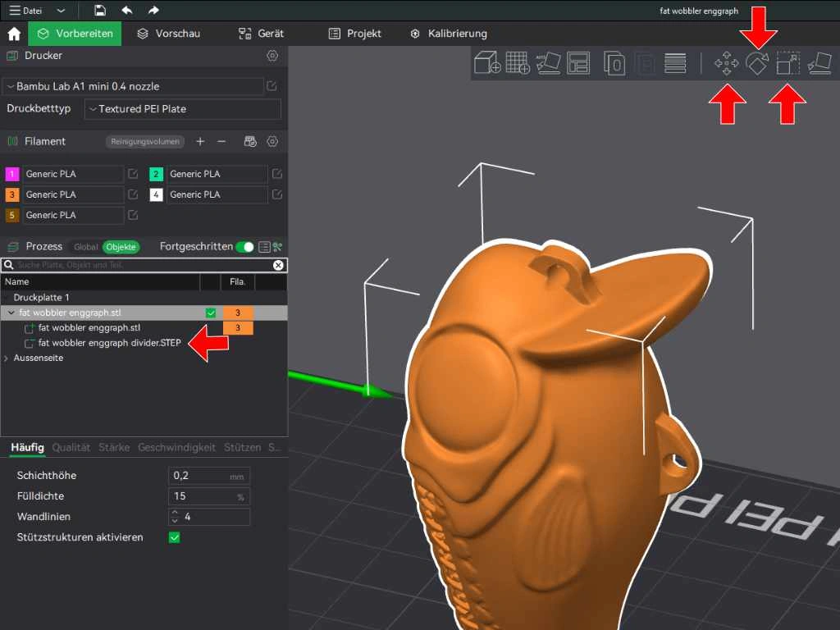Toggle the Fortgeschritten advanced mode switch
The height and width of the screenshot is (630, 840).
click(x=244, y=247)
